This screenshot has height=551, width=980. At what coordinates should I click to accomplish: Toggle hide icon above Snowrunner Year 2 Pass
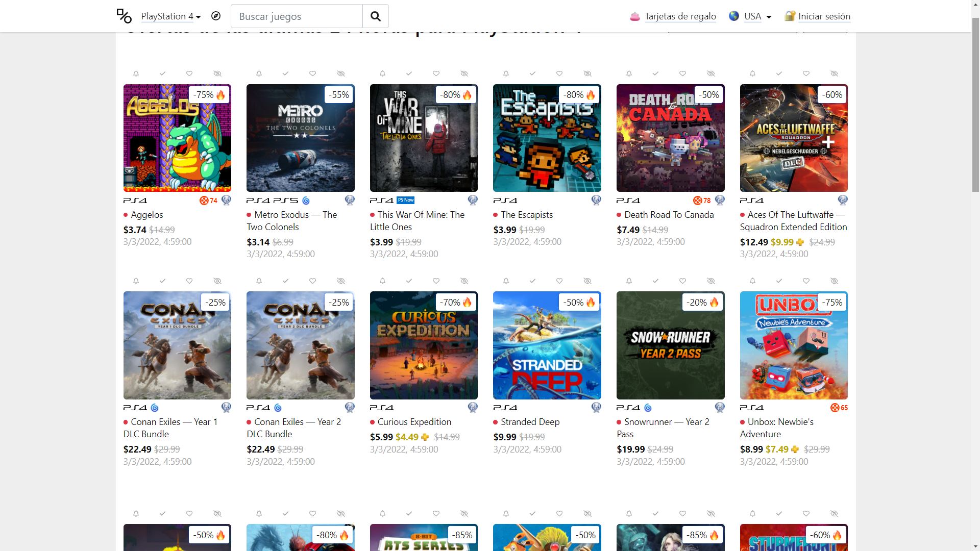pyautogui.click(x=710, y=281)
